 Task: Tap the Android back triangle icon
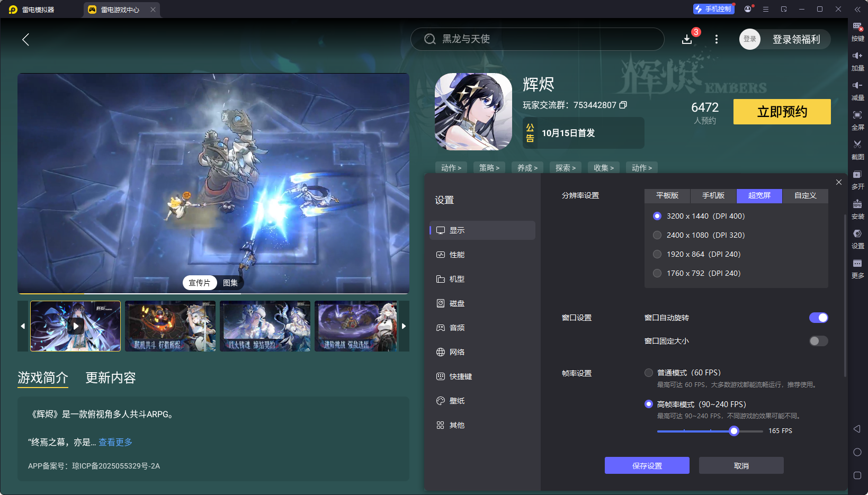[x=857, y=429]
